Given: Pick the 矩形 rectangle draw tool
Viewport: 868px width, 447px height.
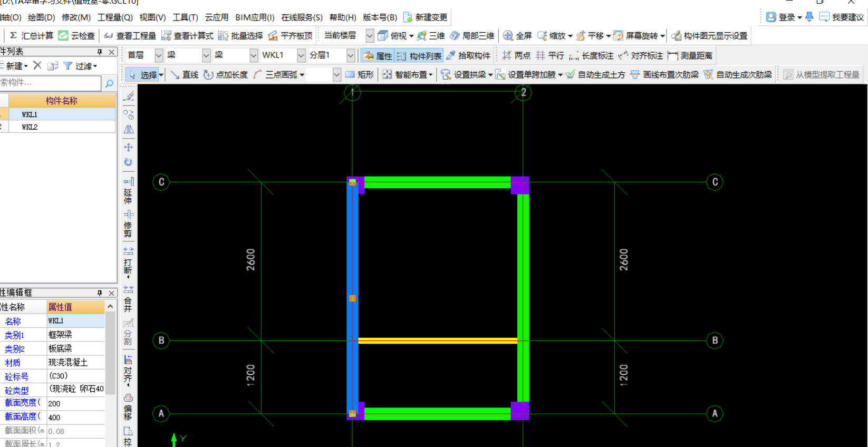Looking at the screenshot, I should pyautogui.click(x=359, y=74).
